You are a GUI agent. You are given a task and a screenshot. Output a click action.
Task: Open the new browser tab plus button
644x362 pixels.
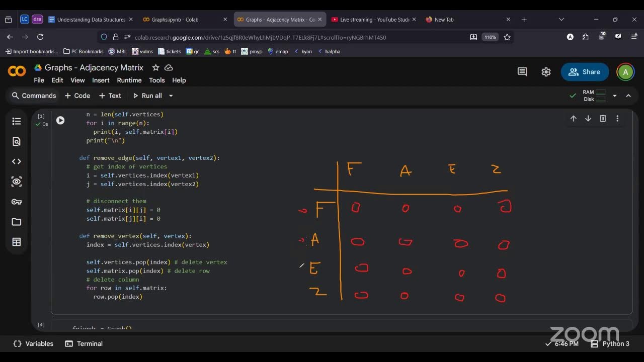[524, 20]
